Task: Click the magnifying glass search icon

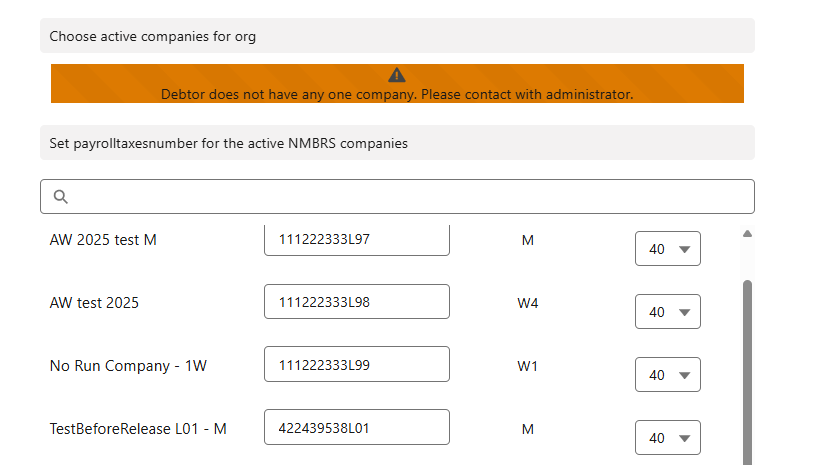Action: 60,197
